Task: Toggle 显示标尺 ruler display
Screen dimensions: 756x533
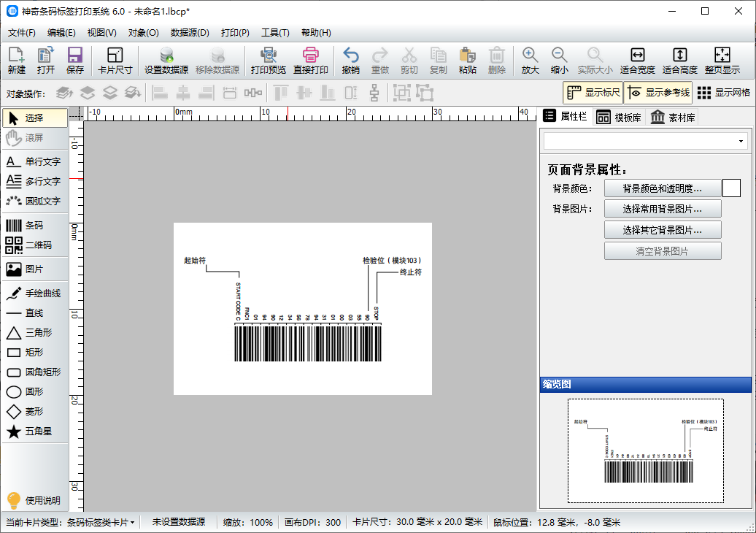Action: (x=593, y=93)
